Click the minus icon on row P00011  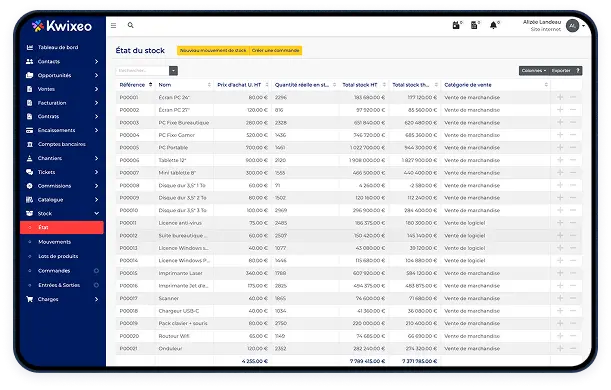[573, 223]
